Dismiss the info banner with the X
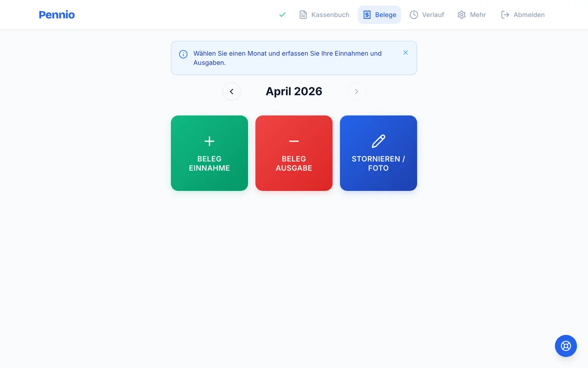588x368 pixels. click(406, 52)
